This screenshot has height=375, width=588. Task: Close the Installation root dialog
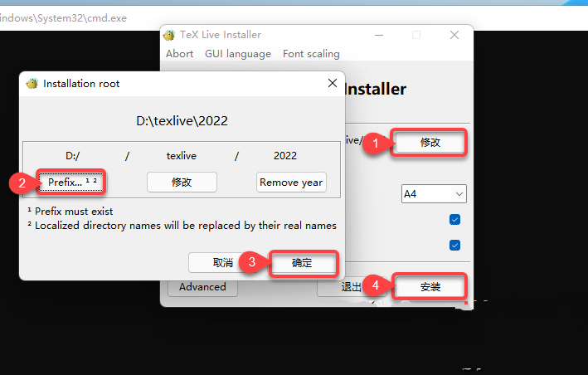[x=333, y=83]
